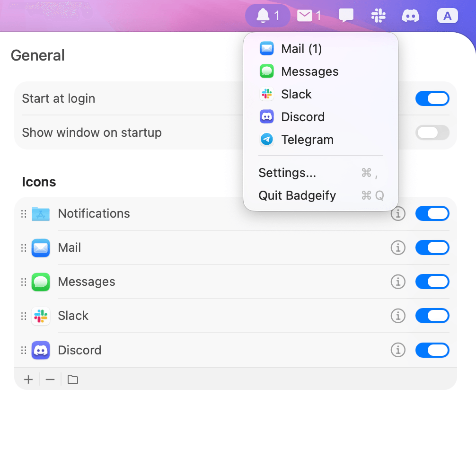The image size is (476, 476).
Task: Click the Messages app icon in Icons list
Action: 41,282
